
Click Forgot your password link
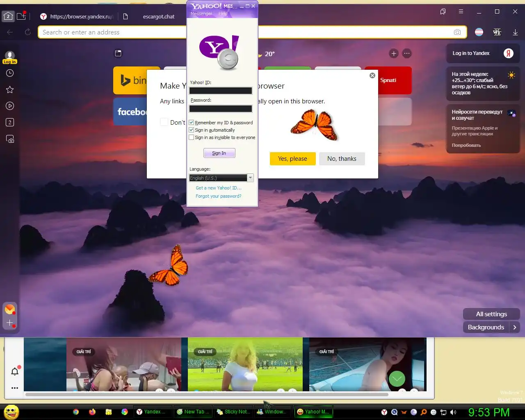[x=218, y=196]
